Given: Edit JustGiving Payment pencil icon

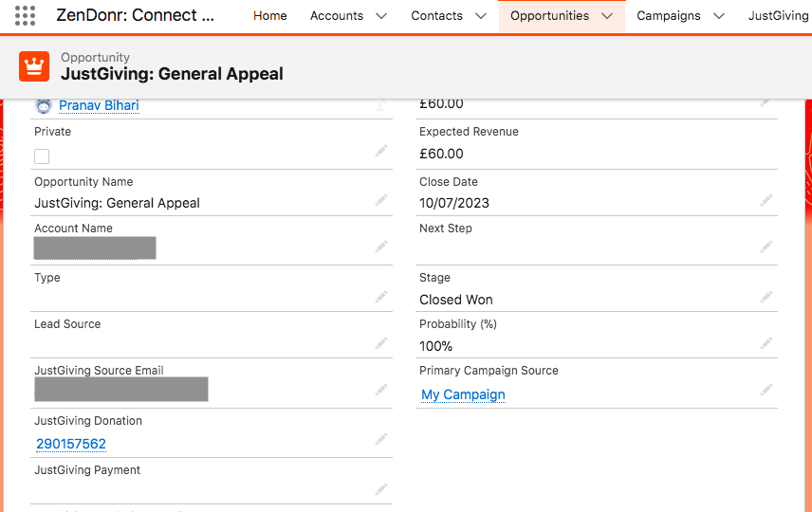Looking at the screenshot, I should (381, 489).
